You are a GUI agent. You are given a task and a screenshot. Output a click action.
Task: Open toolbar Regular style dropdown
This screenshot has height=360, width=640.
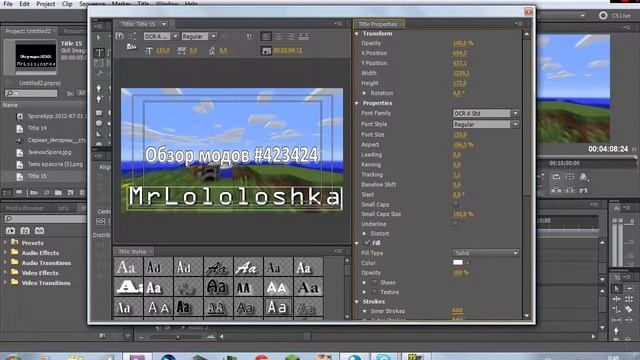click(x=199, y=36)
